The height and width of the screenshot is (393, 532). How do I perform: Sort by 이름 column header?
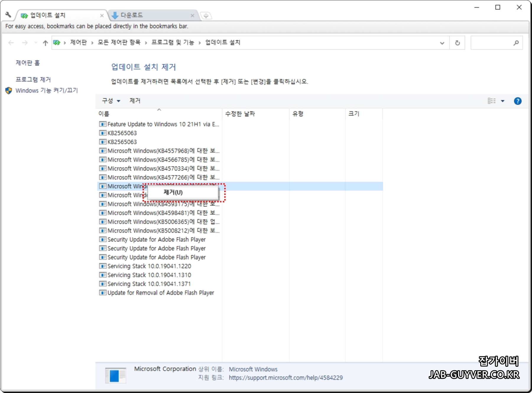click(160, 114)
